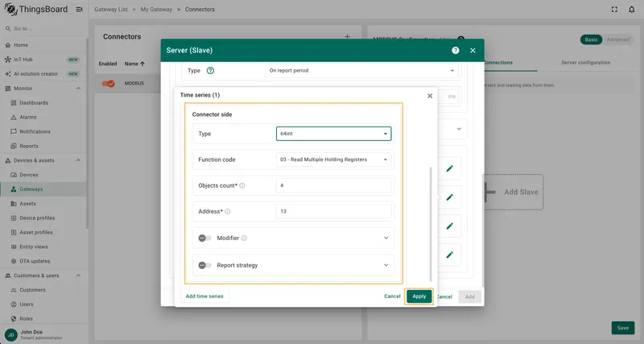The height and width of the screenshot is (344, 644).
Task: Expand the Modifier section chevron
Action: (386, 238)
